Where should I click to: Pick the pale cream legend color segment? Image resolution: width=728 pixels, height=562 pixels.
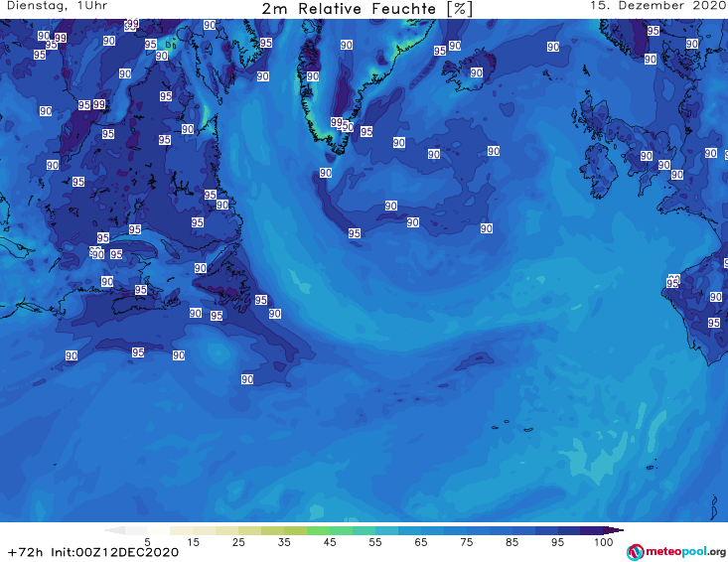tap(181, 530)
